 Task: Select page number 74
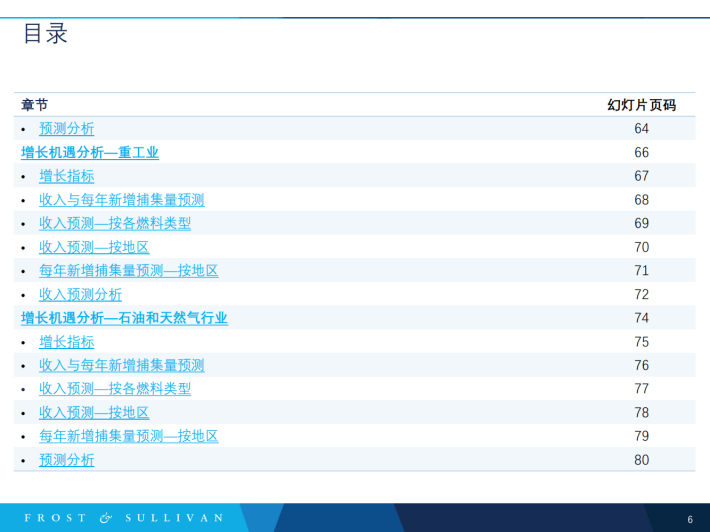point(642,318)
